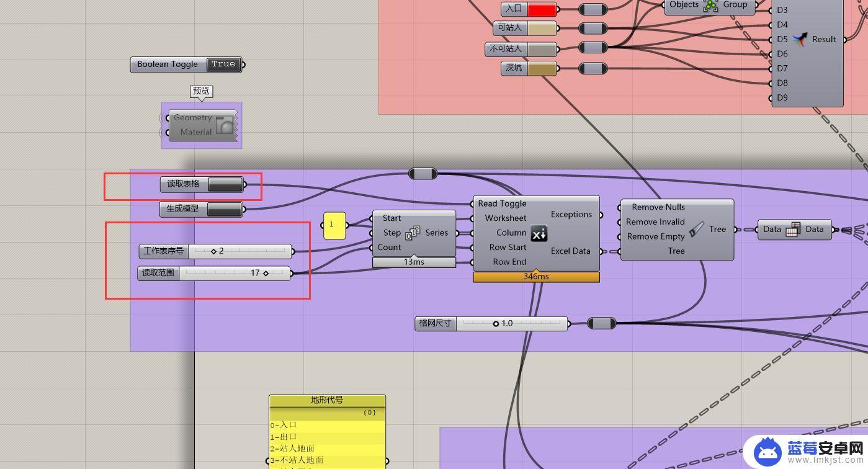Click the 读取范围 slider track
The height and width of the screenshot is (469, 868).
(x=234, y=273)
